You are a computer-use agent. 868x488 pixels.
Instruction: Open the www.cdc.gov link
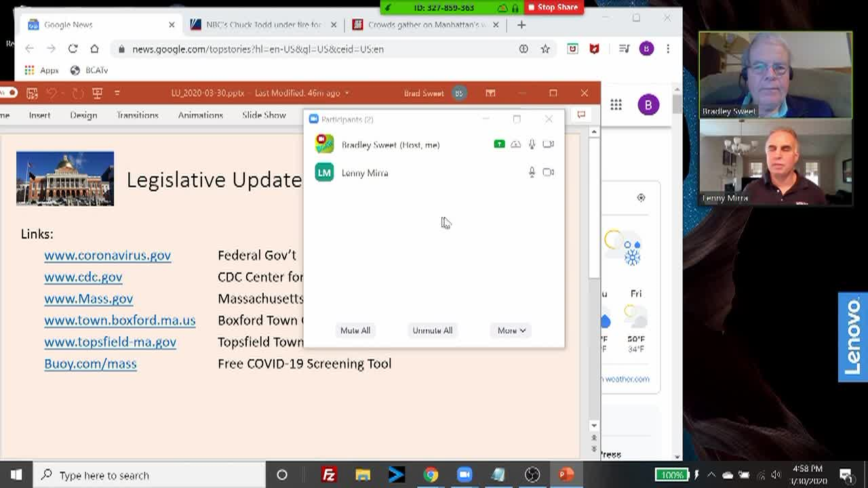click(x=83, y=277)
